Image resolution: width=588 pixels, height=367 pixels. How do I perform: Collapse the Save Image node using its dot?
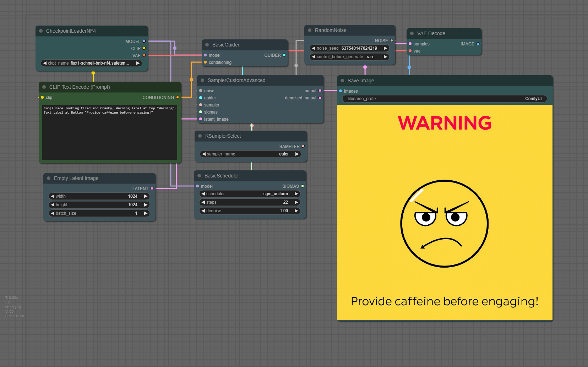(x=342, y=81)
